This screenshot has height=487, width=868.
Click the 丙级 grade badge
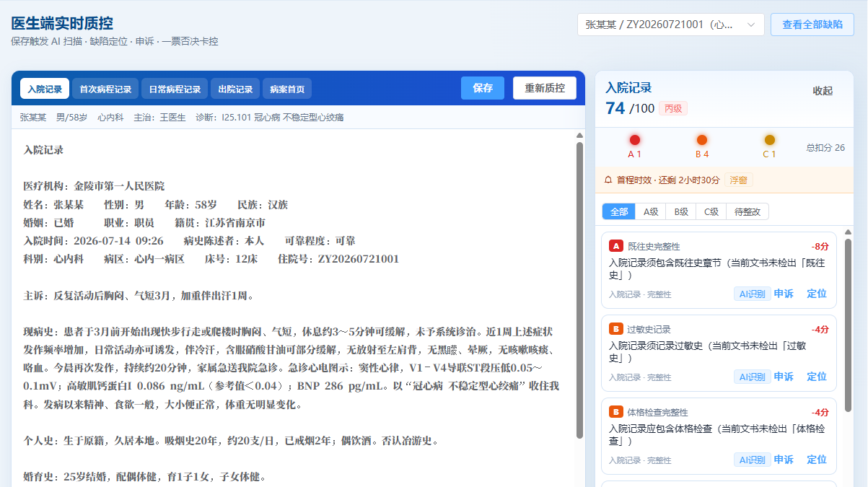pyautogui.click(x=672, y=108)
